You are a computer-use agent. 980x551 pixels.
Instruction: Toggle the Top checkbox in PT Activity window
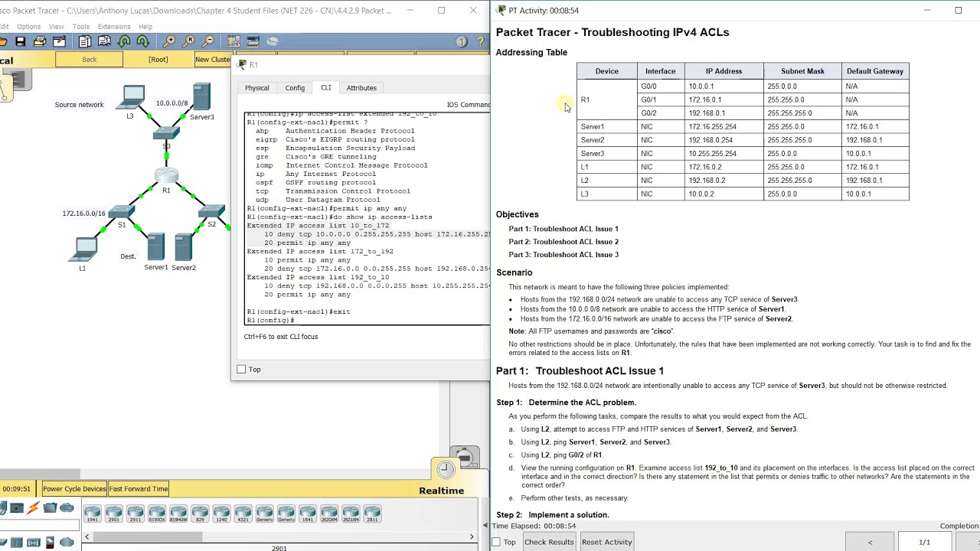coord(496,542)
